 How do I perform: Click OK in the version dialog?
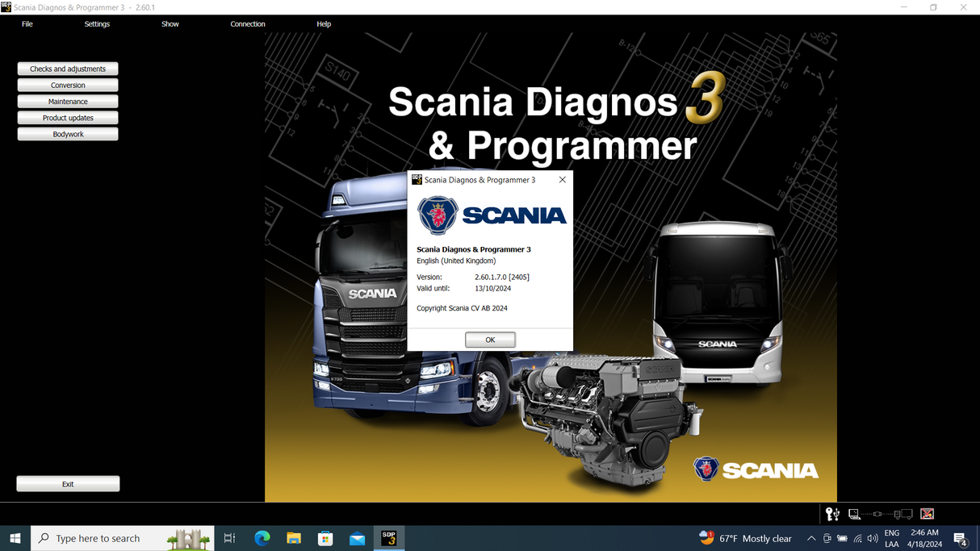(490, 340)
